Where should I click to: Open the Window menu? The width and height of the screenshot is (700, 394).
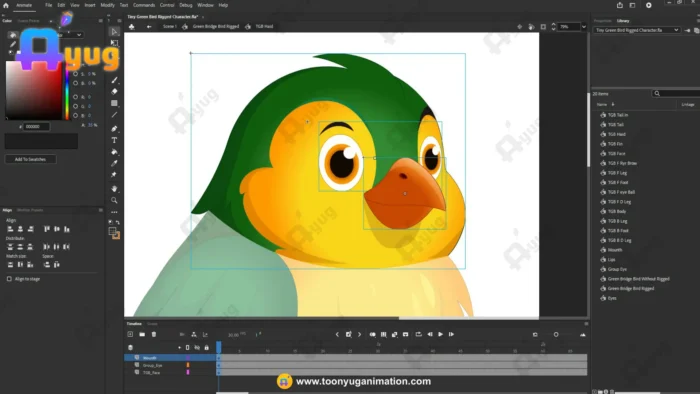205,5
